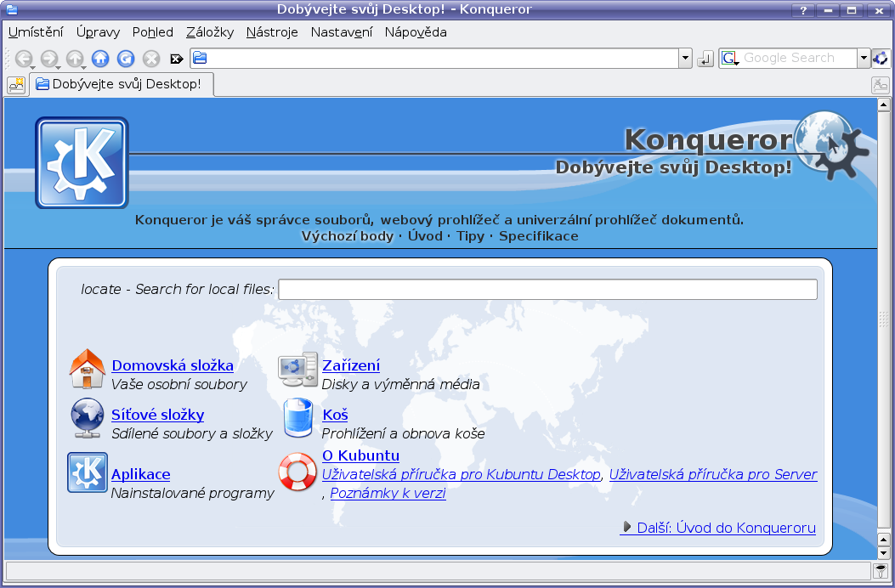This screenshot has height=588, width=895.
Task: Follow the Výchozí body link
Action: [x=348, y=236]
